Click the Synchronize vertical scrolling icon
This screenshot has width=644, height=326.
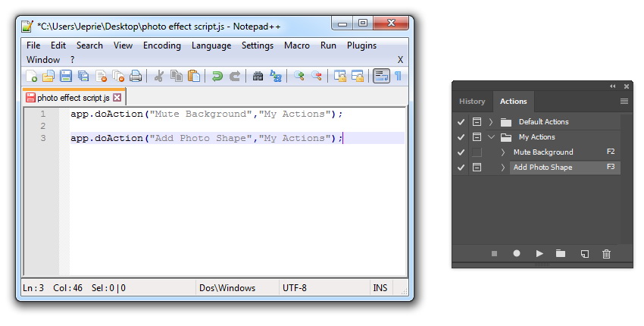tap(339, 76)
